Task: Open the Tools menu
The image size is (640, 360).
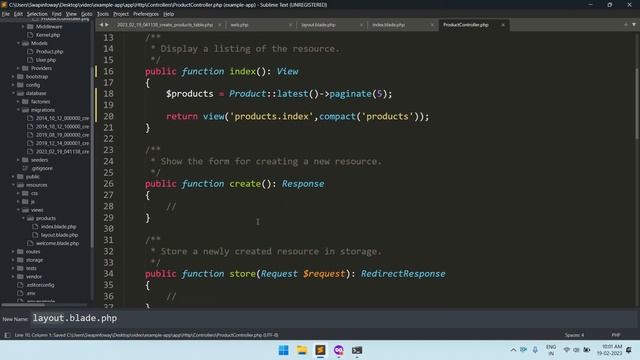Action: point(102,14)
